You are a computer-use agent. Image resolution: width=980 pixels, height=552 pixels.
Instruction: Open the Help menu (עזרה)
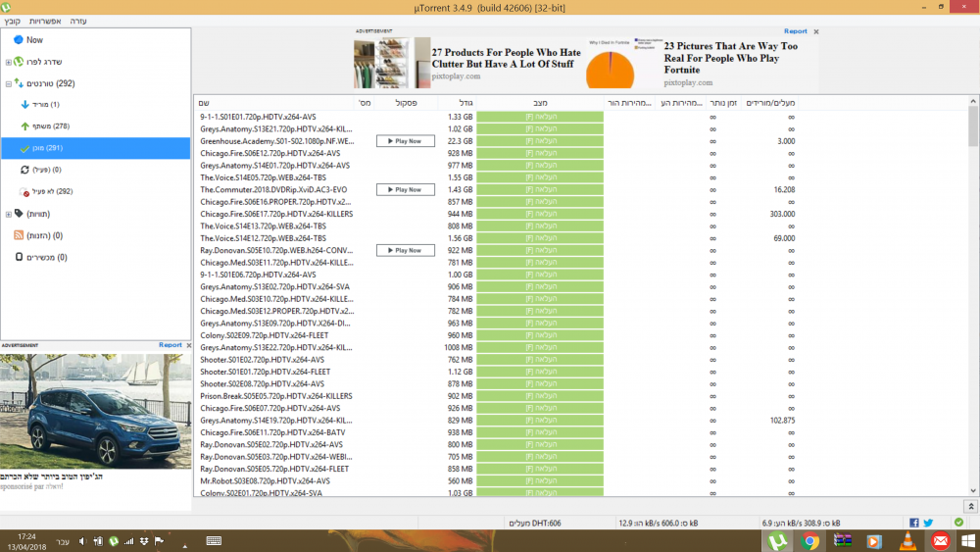78,22
